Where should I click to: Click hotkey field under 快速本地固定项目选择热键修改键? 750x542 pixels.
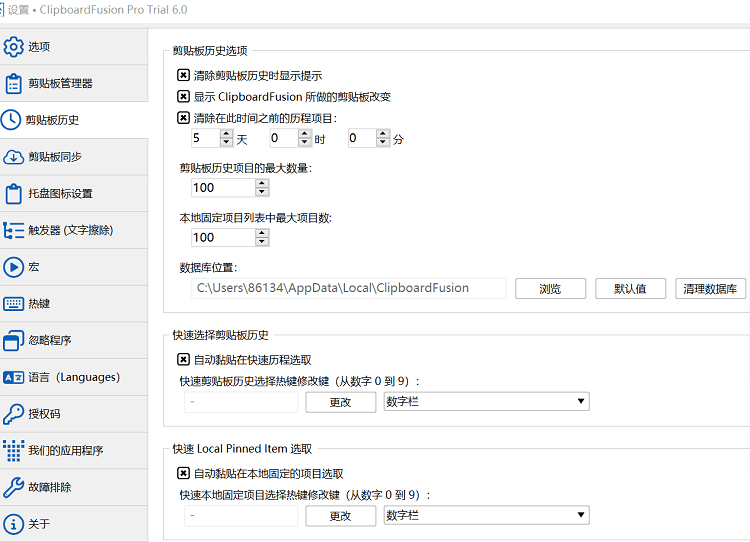point(241,516)
